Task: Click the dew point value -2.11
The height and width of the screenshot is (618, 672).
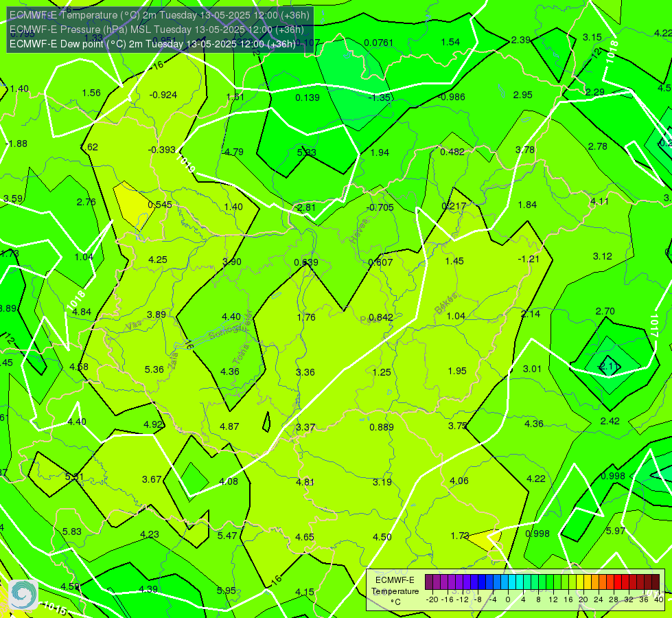Action: coord(609,366)
